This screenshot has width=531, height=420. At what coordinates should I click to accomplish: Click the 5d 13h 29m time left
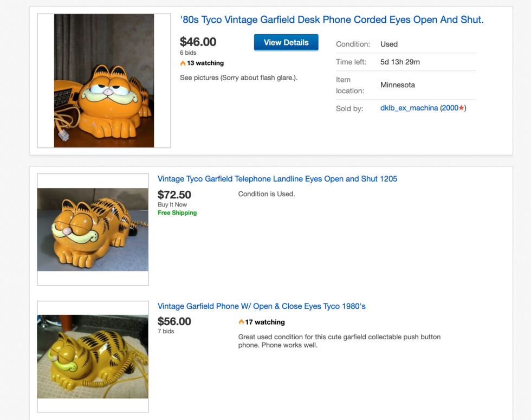(x=400, y=62)
